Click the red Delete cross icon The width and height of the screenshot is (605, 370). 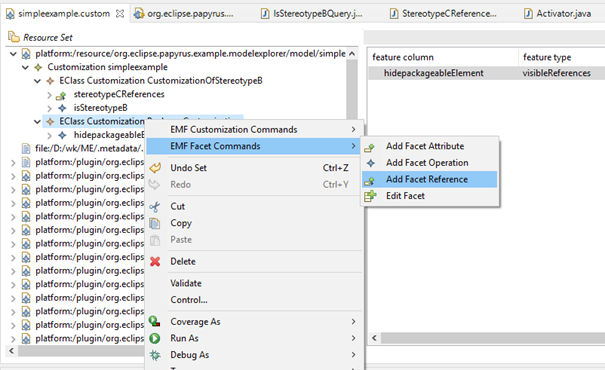point(155,262)
